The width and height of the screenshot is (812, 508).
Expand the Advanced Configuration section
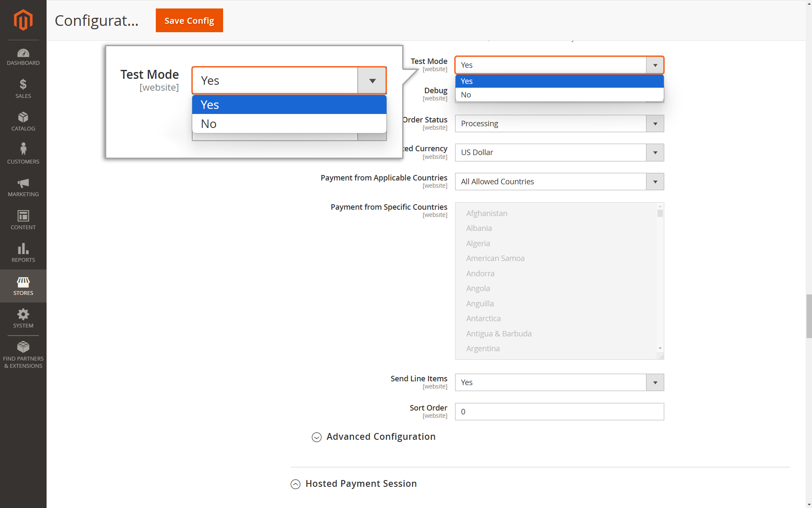coord(373,437)
